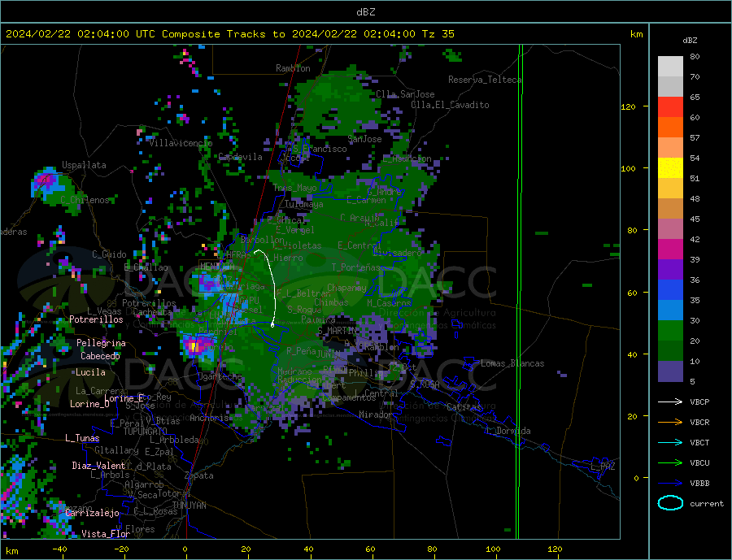Click the 120 km tick on the right axis
The image size is (732, 560).
[629, 106]
